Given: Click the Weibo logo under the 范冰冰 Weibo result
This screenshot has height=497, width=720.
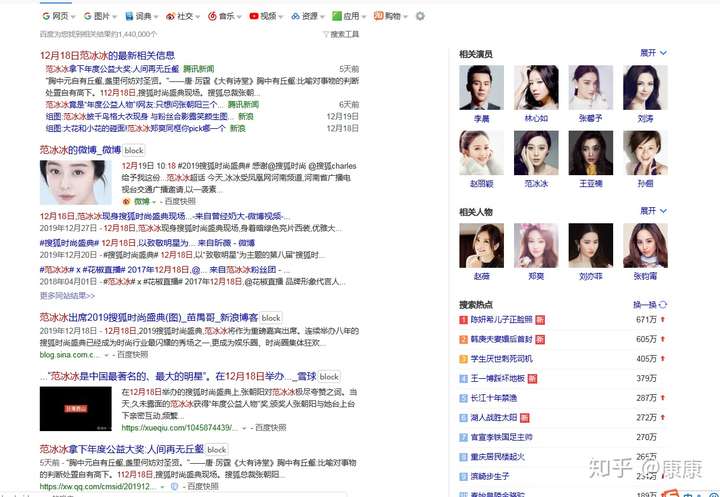Looking at the screenshot, I should (126, 201).
